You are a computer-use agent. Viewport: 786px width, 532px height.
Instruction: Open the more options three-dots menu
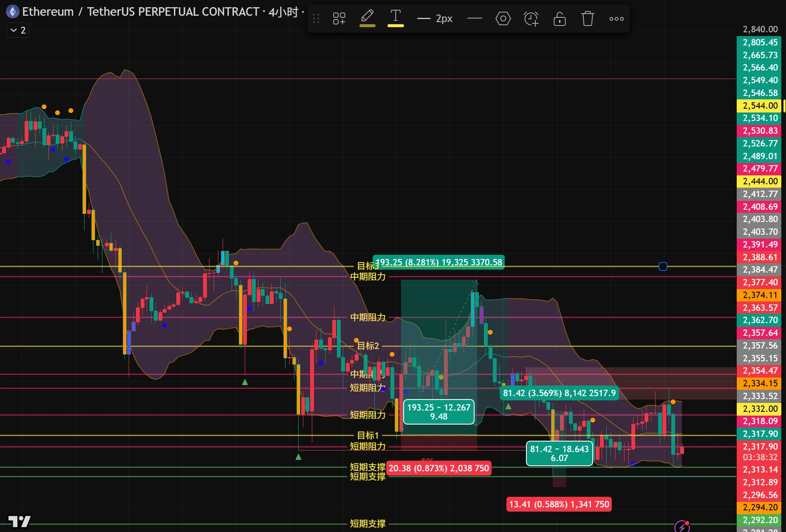click(616, 19)
